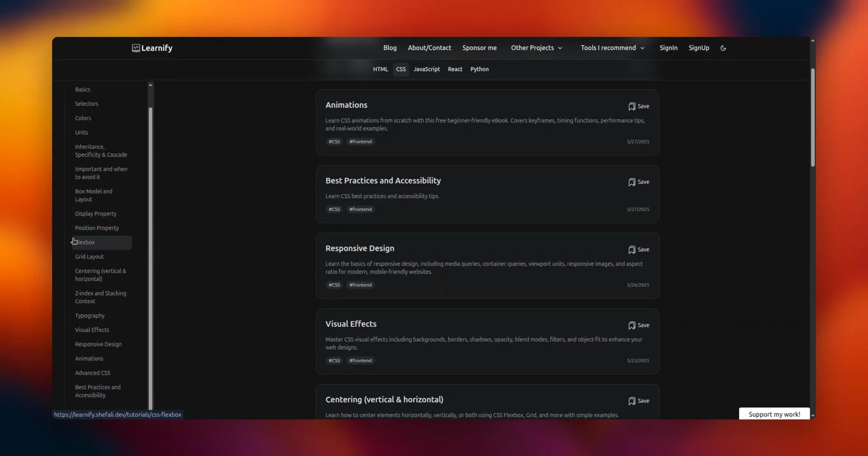This screenshot has width=868, height=456.
Task: Open the Blog page
Action: [390, 48]
